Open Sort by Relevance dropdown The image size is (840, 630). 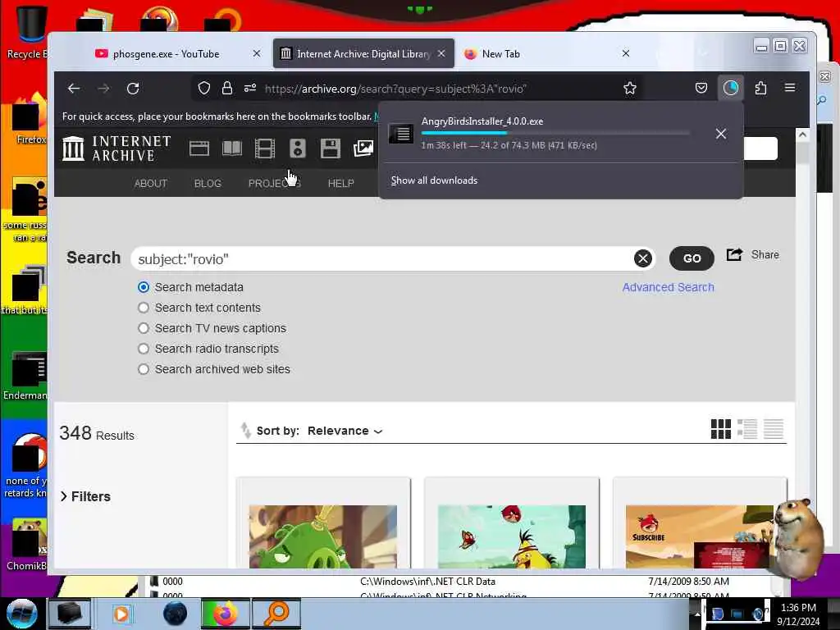[x=345, y=431]
